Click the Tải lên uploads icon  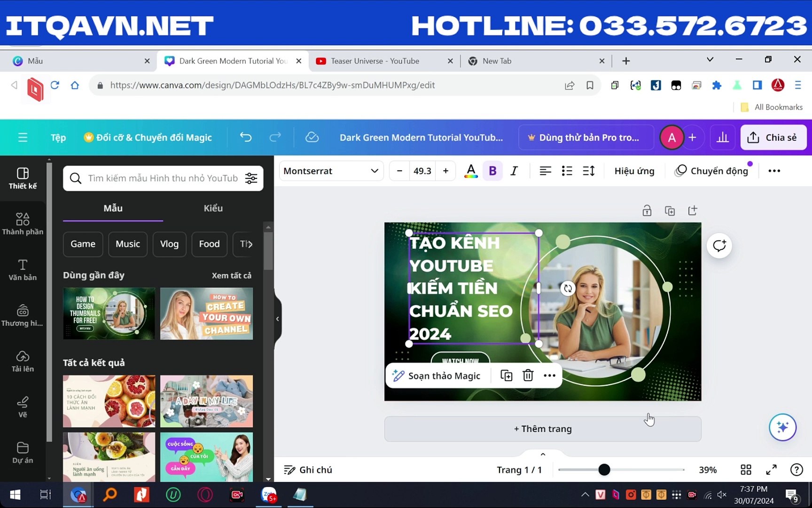(22, 361)
